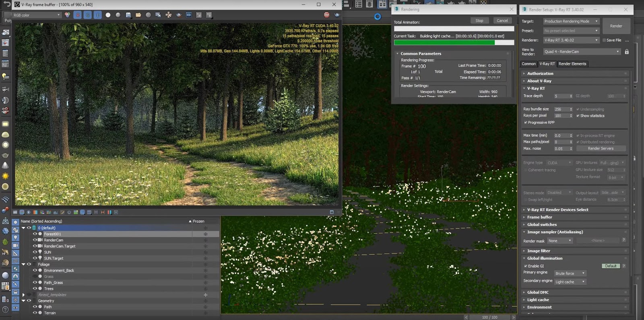The width and height of the screenshot is (644, 320).
Task: Toggle the Show statistics checkbox
Action: click(578, 116)
